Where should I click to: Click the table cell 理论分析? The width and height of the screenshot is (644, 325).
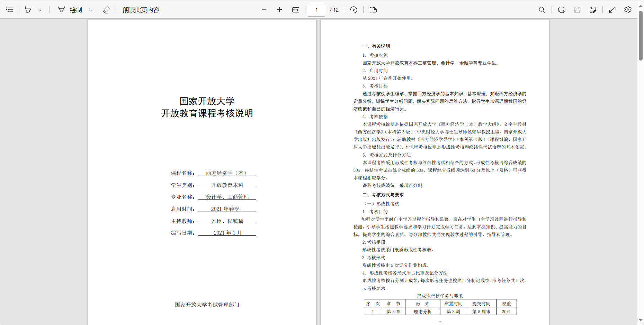422,312
